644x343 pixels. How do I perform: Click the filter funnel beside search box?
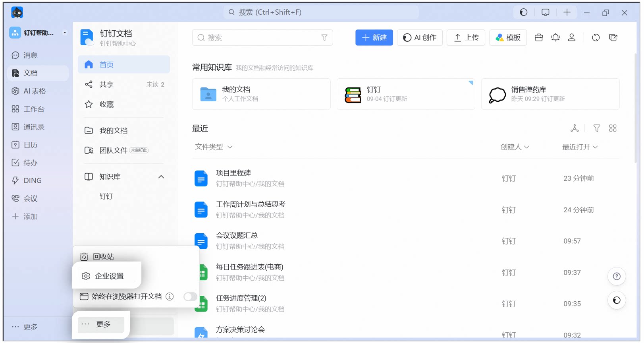[324, 38]
